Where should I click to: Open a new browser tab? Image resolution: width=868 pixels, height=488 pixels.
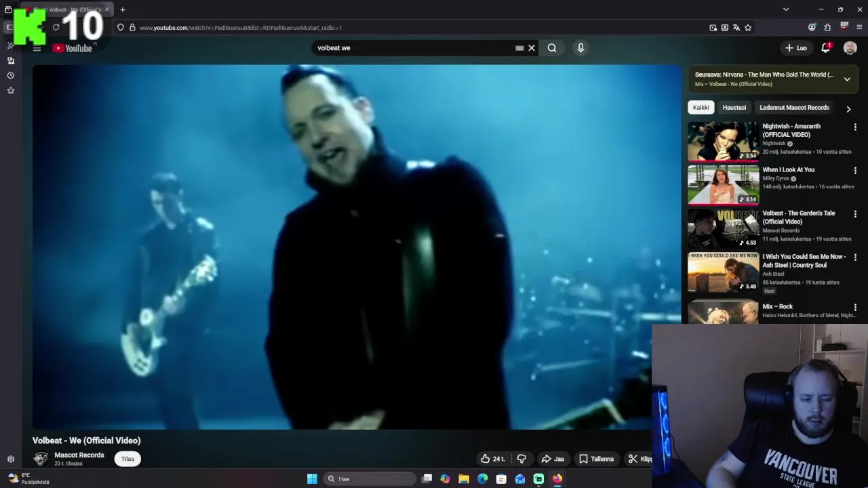123,9
